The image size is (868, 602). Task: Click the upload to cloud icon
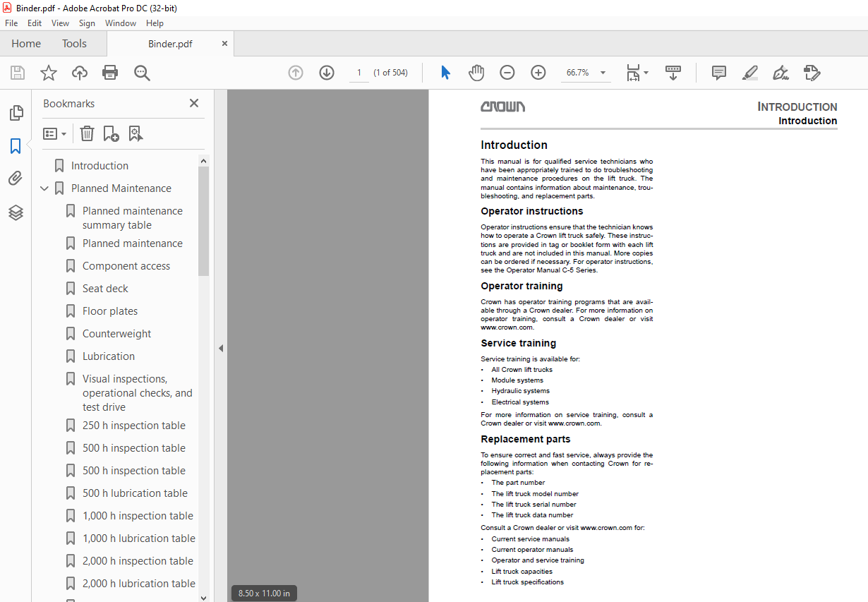80,73
